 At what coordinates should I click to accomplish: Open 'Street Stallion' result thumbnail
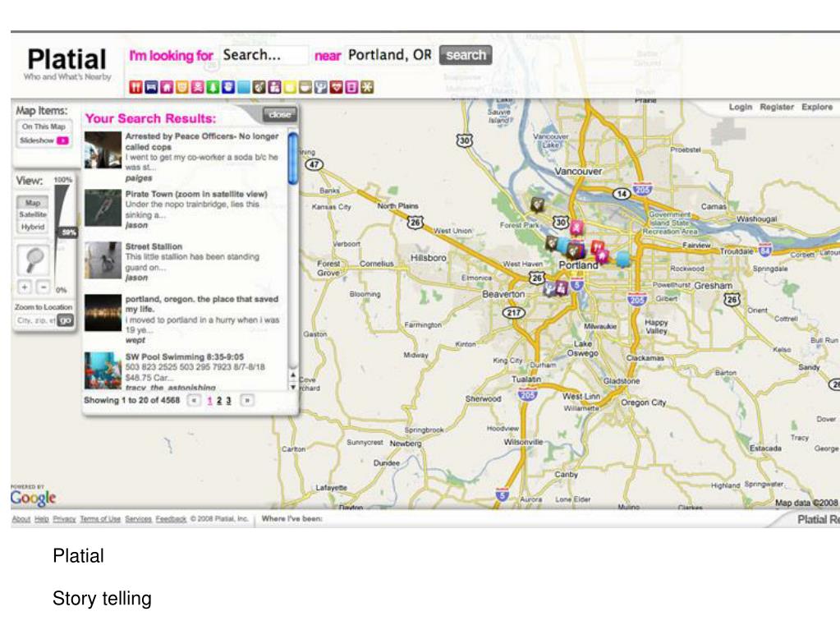[103, 260]
